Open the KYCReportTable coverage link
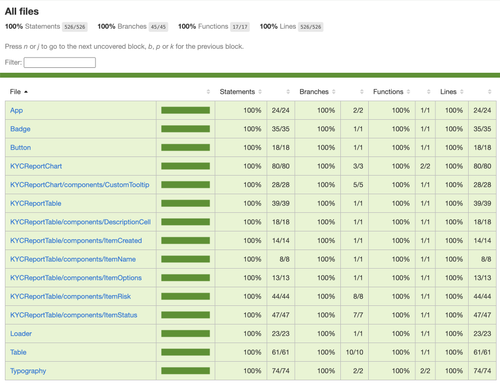The height and width of the screenshot is (383, 500). [x=36, y=203]
